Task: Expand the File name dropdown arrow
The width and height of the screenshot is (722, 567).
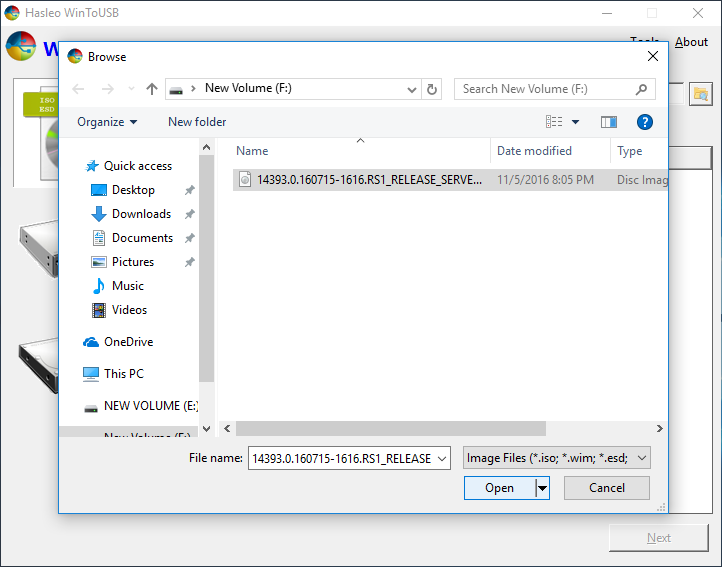Action: [x=442, y=458]
